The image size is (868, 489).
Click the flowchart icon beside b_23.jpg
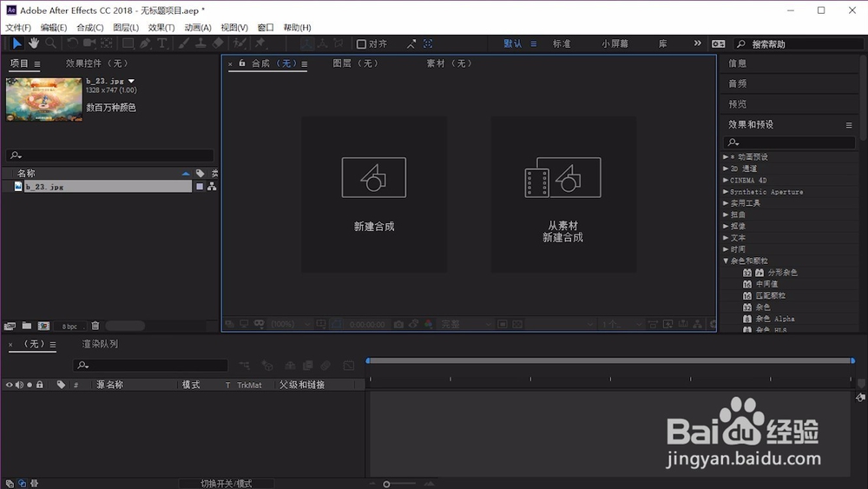212,187
